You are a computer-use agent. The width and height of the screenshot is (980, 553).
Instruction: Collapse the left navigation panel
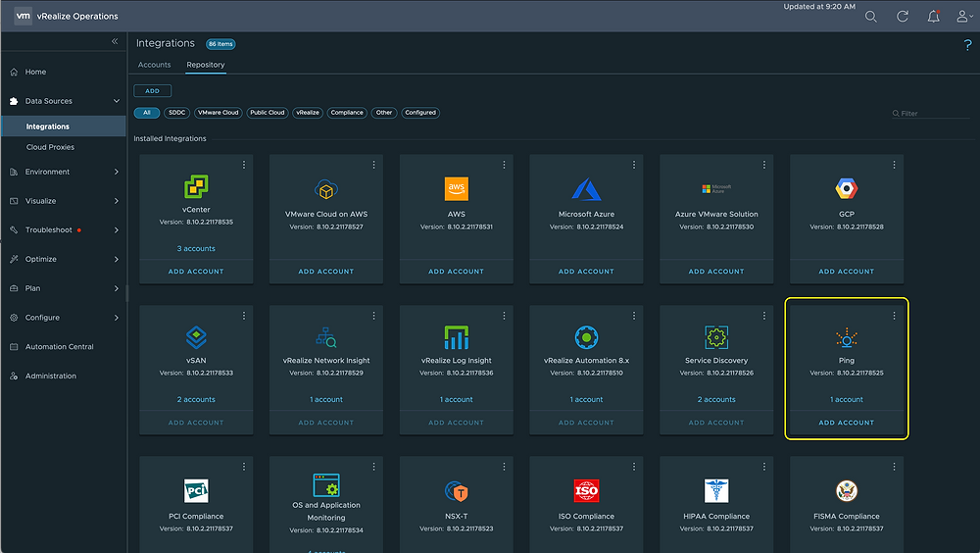pyautogui.click(x=115, y=41)
